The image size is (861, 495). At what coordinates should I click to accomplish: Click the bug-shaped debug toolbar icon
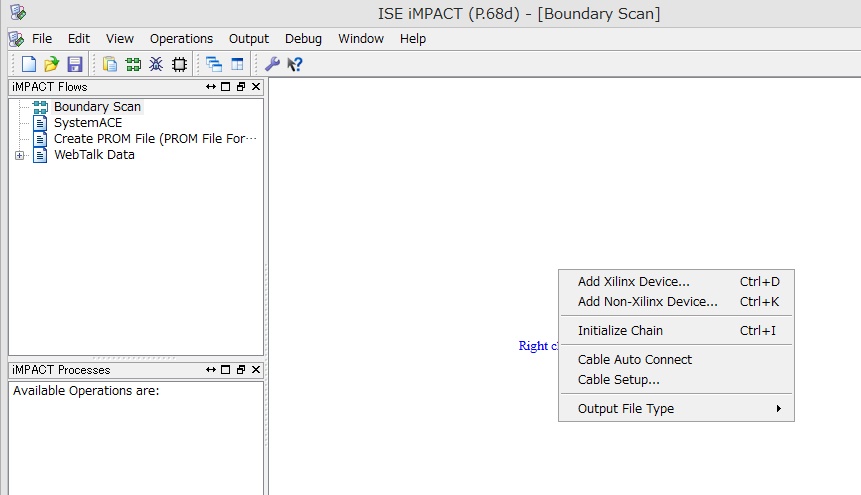point(156,64)
